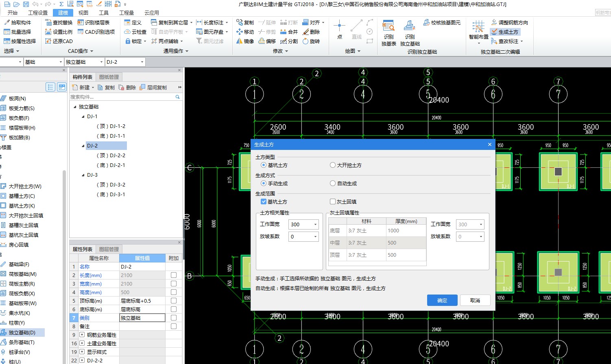Screen dimensions: 611x364
Task: Open CAD识别选项 settings
Action: (x=96, y=32)
